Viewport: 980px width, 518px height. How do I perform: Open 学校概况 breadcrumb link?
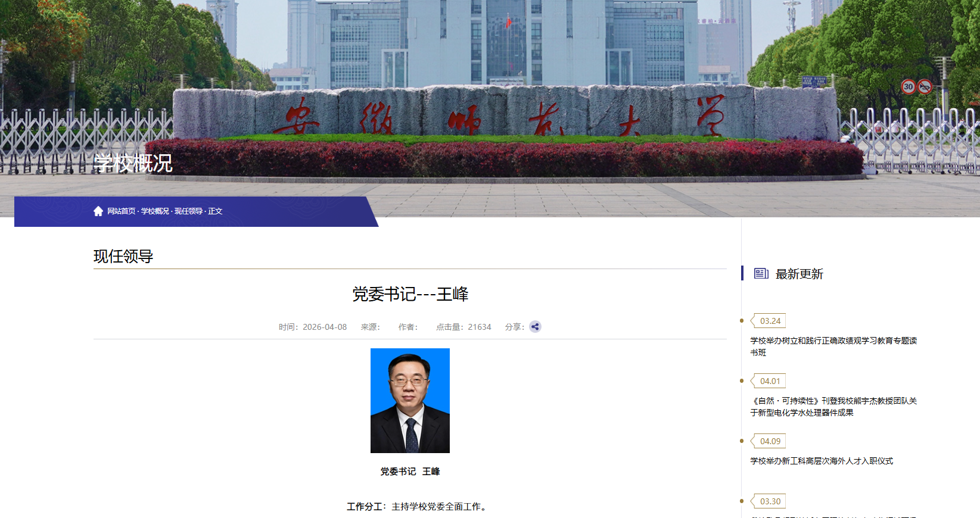tap(155, 211)
